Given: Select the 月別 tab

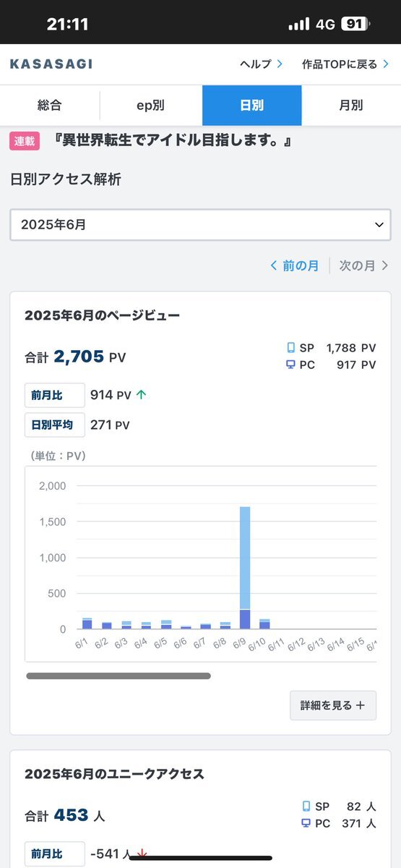Looking at the screenshot, I should [x=351, y=106].
